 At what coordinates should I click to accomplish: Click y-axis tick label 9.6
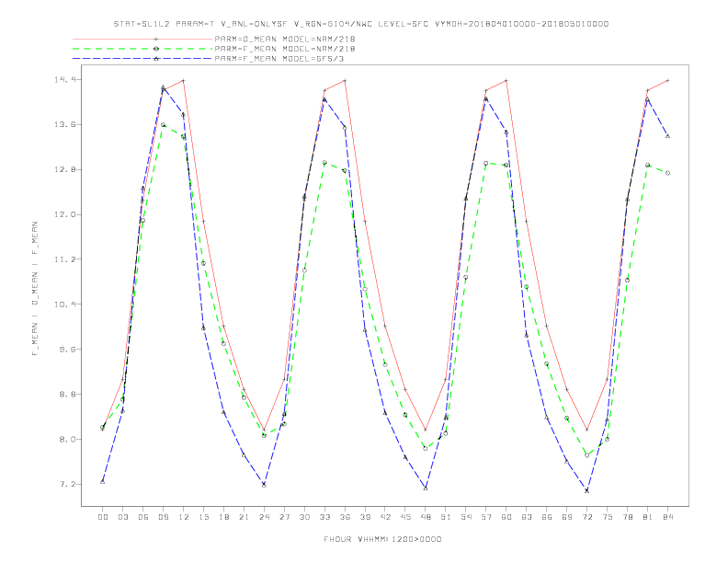point(66,350)
